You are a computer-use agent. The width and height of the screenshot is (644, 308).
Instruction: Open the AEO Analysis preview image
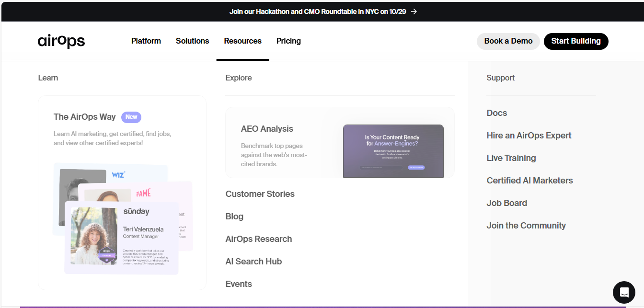pos(393,151)
